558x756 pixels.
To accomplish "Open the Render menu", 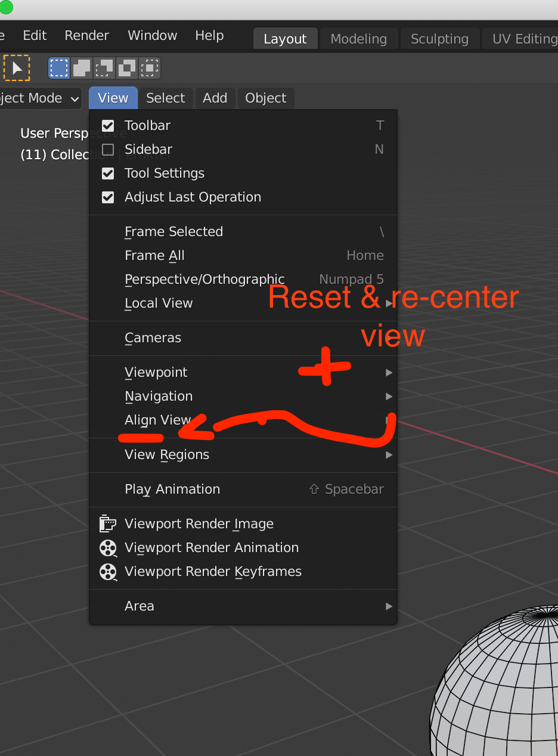I will (87, 35).
